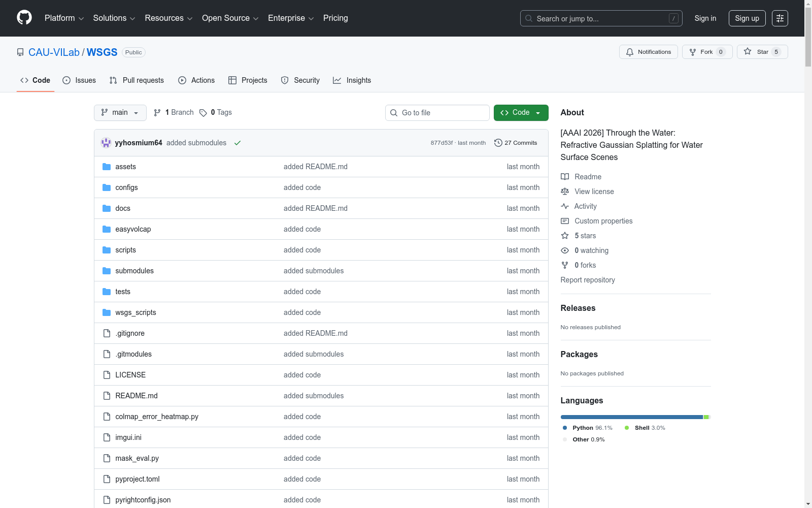Click the configs folder icon
The height and width of the screenshot is (508, 812).
[107, 187]
